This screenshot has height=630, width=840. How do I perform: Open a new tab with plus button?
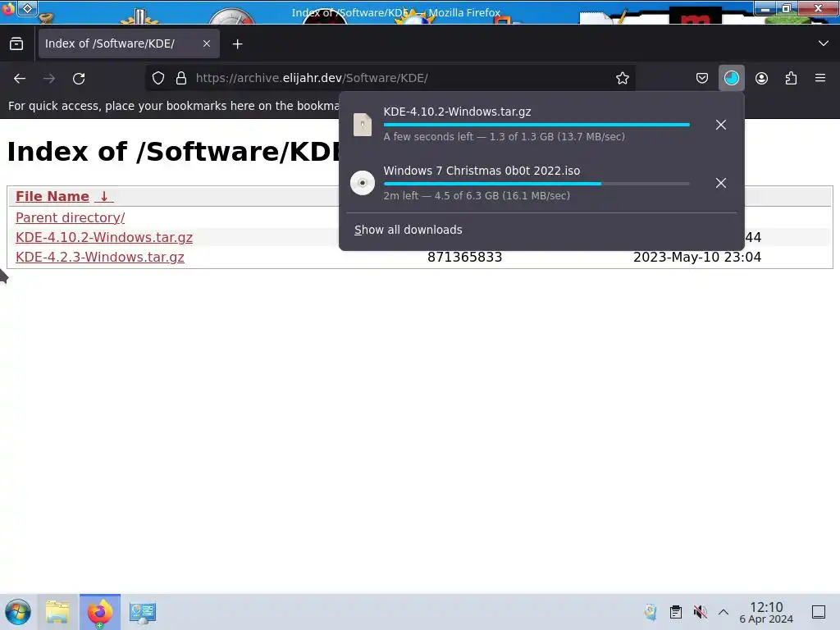click(237, 44)
